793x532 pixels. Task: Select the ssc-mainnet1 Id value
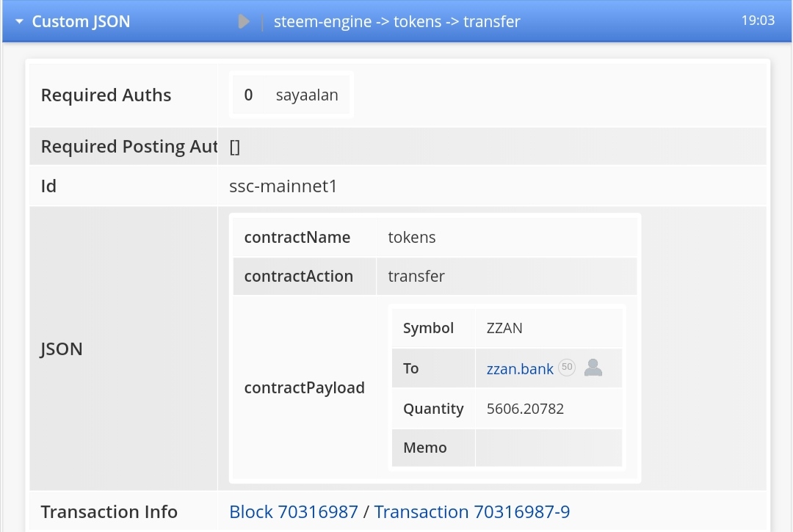(x=283, y=186)
